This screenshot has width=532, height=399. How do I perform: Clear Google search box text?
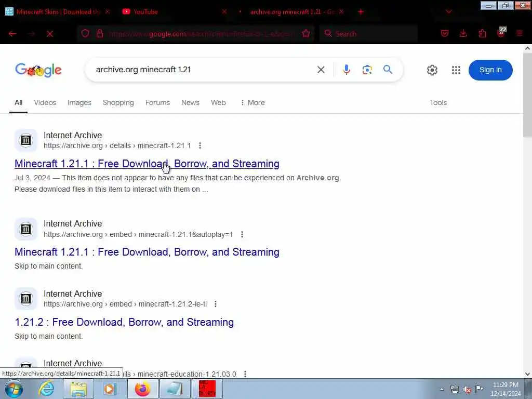(x=321, y=70)
